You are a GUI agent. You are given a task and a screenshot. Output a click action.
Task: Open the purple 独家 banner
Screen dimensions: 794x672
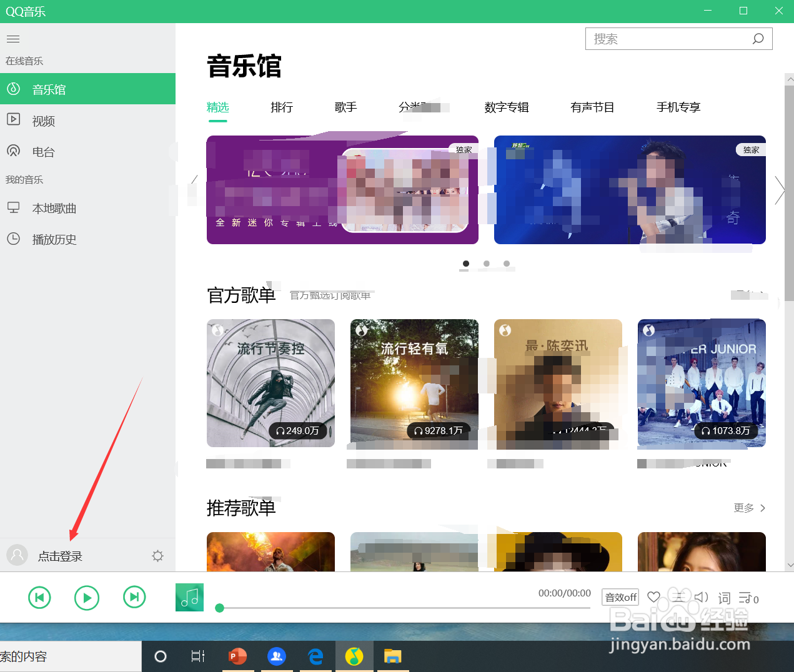342,190
